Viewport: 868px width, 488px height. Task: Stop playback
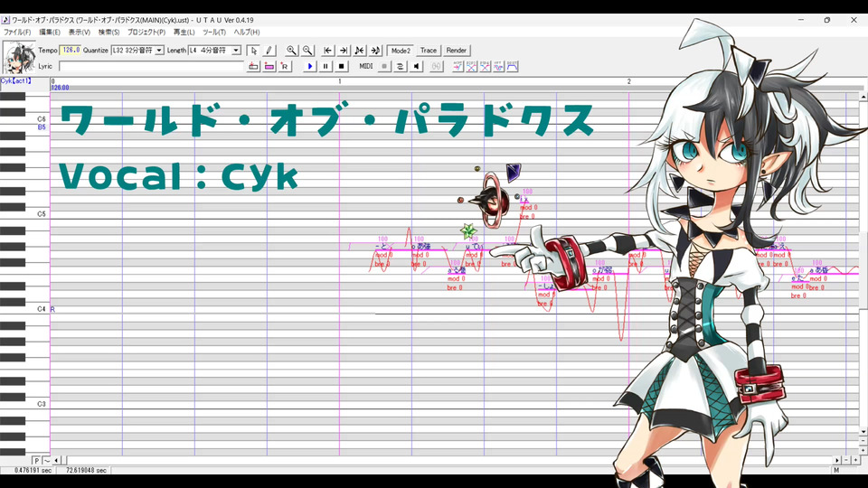click(x=342, y=66)
